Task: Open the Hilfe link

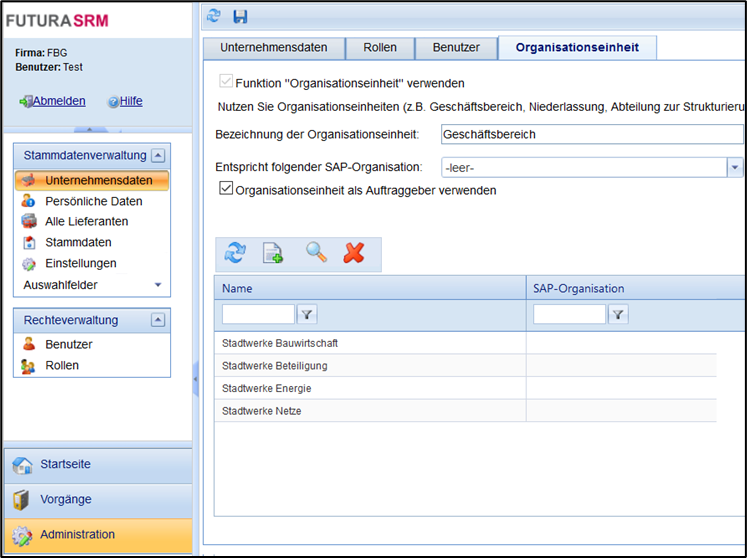Action: click(131, 101)
